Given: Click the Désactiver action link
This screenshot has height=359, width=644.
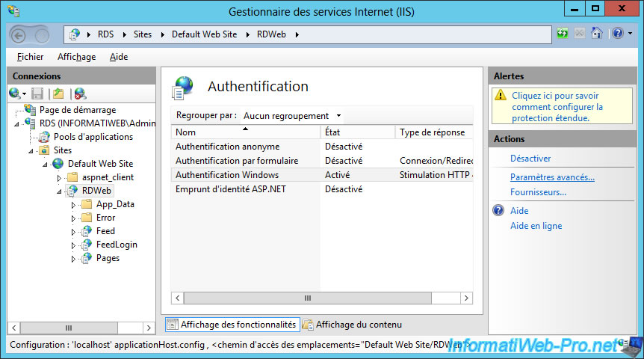Looking at the screenshot, I should 530,159.
